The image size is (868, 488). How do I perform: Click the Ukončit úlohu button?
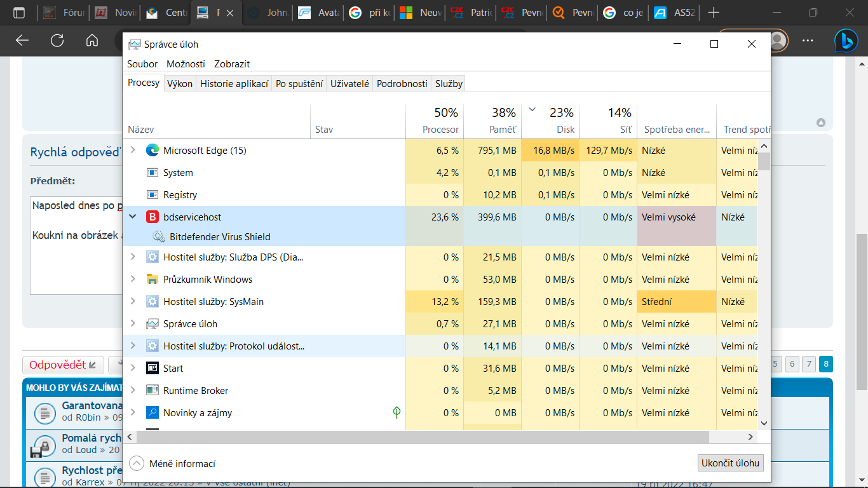tap(730, 463)
